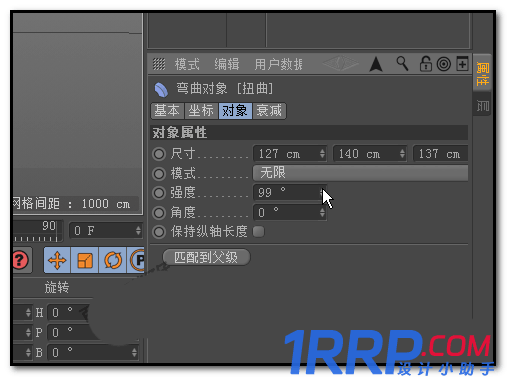The image size is (507, 377).
Task: Click the grip icon left of 模式 menu
Action: click(x=159, y=64)
